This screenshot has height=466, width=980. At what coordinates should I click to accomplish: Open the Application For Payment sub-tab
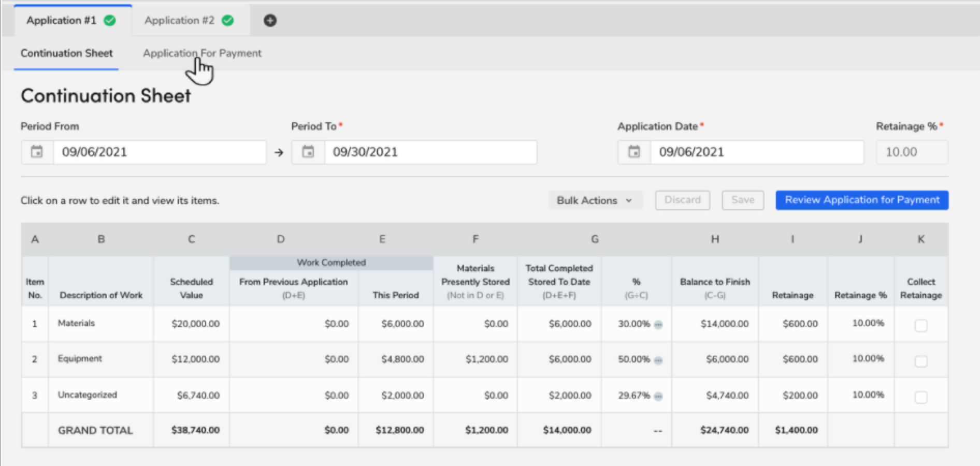pos(202,53)
